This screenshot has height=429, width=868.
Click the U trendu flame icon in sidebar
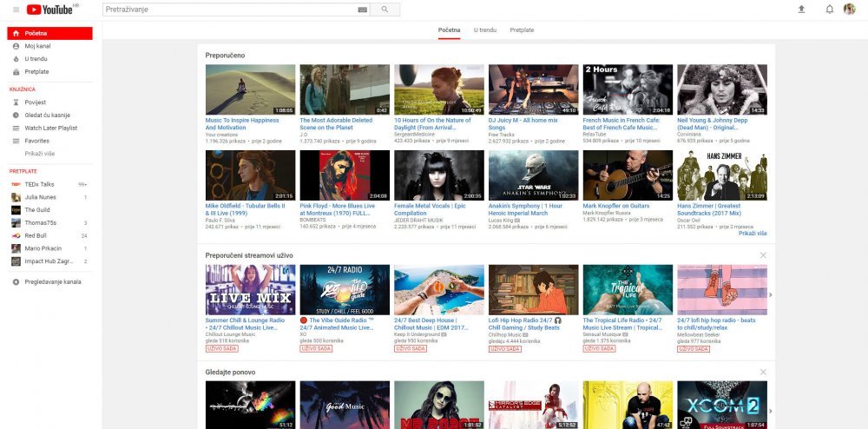[x=16, y=59]
